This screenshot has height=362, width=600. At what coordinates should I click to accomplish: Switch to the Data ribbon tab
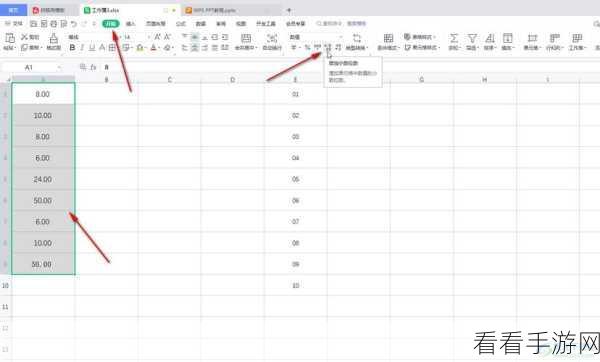(201, 24)
